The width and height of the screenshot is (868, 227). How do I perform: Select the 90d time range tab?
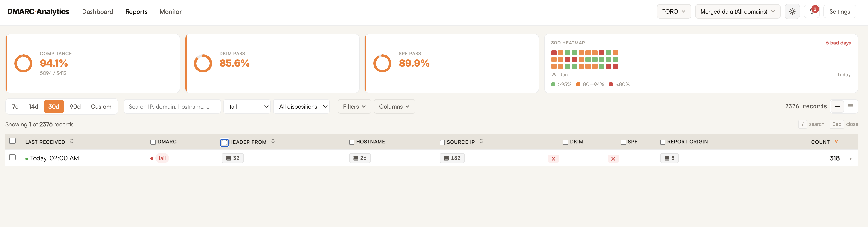pos(75,107)
